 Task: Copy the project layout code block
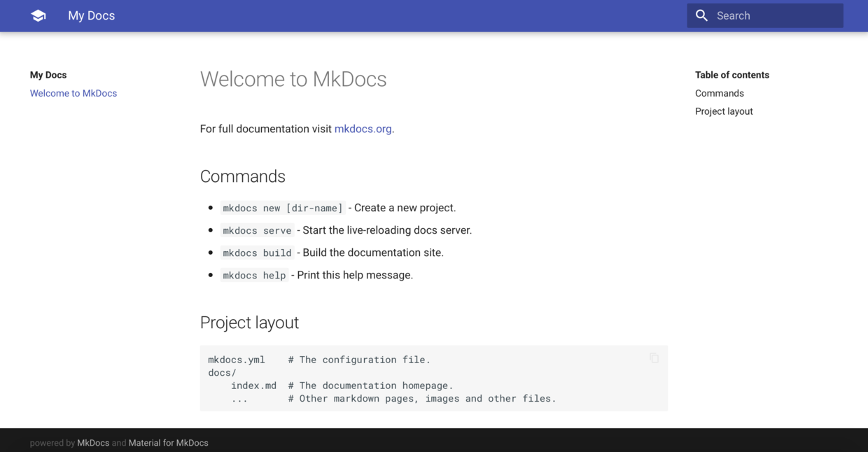tap(654, 358)
